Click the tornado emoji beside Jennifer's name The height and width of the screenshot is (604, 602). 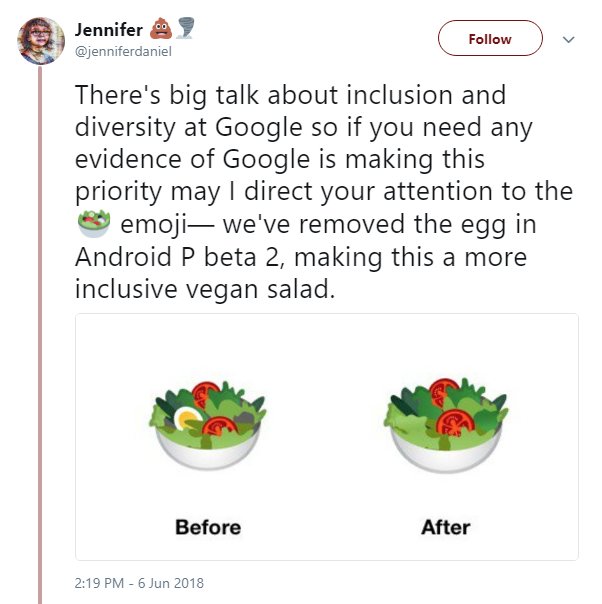(x=182, y=27)
